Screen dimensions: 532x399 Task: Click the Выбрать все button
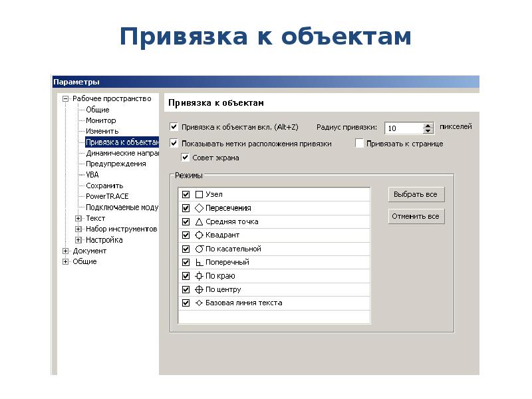416,194
